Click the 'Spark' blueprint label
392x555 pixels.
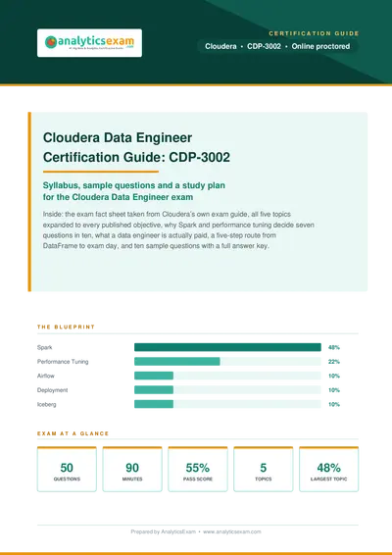click(x=44, y=347)
